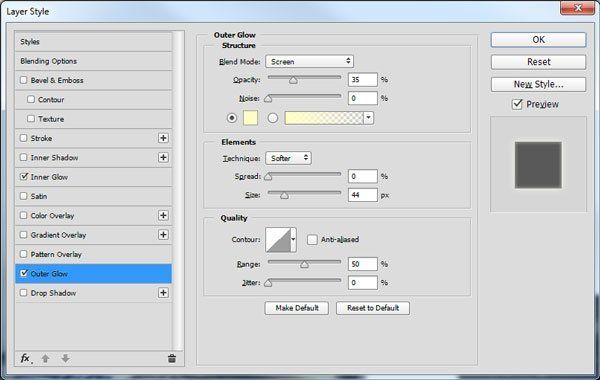Click the Range slider handle

pyautogui.click(x=304, y=264)
